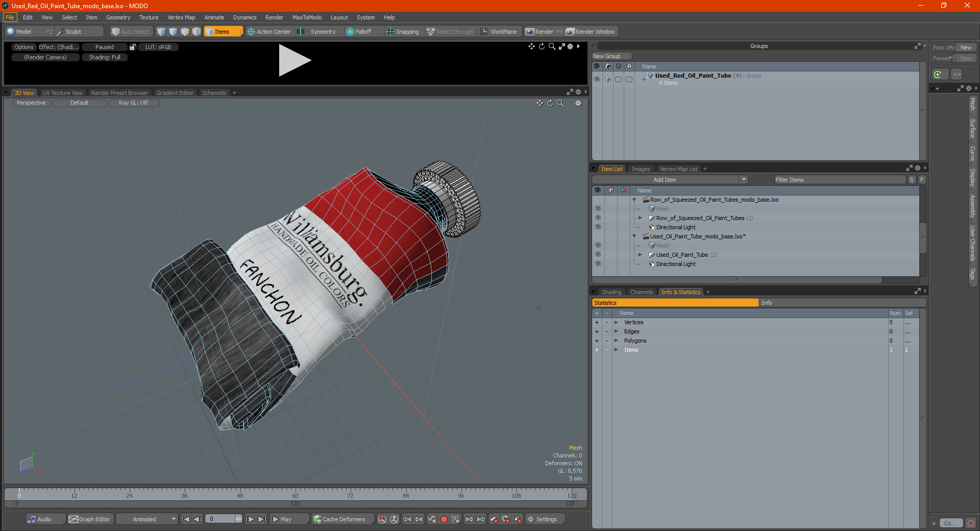Collapse Row_of_Squeezed_Oil_Paint_Tubes_modo_base.lxo scene
Viewport: 980px width, 531px height.
634,200
